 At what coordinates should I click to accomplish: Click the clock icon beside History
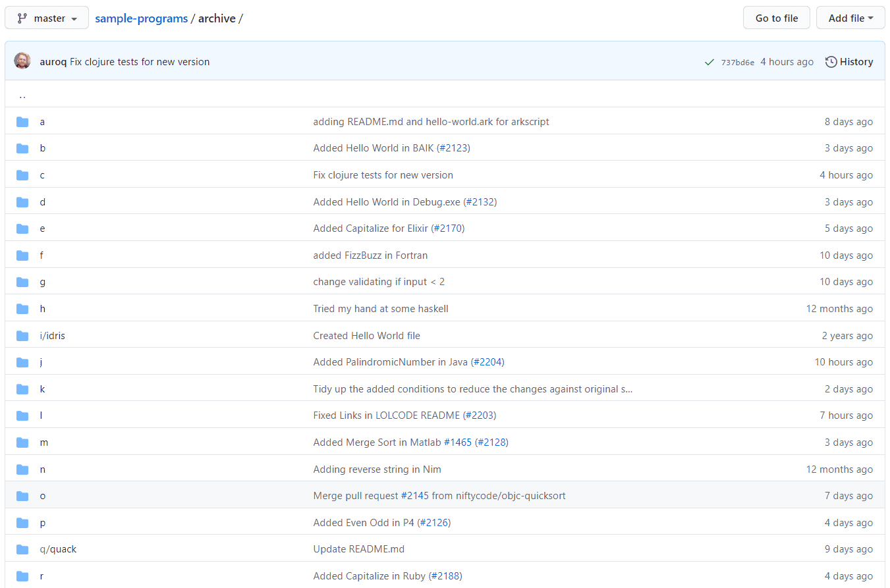point(831,61)
